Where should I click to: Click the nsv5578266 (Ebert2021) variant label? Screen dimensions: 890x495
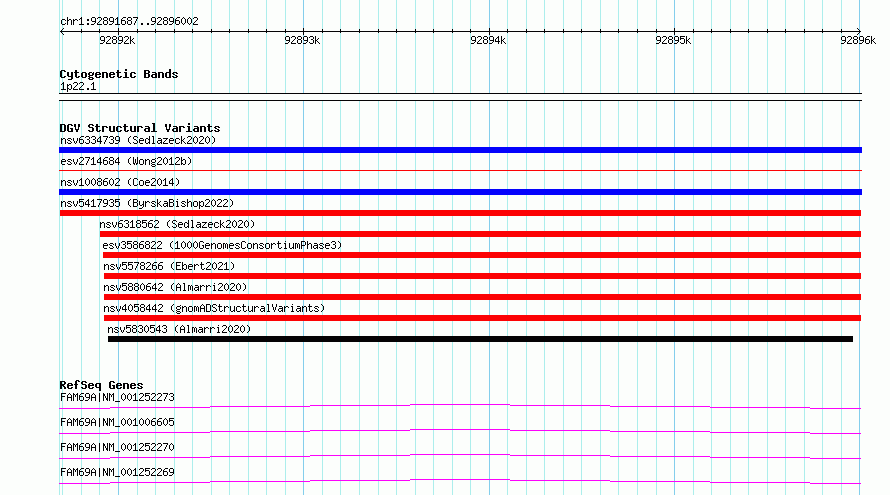[x=169, y=266]
